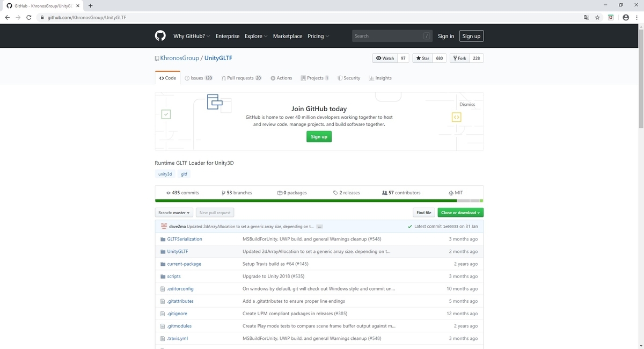This screenshot has width=644, height=349.
Task: View 53 branches
Action: tap(237, 193)
